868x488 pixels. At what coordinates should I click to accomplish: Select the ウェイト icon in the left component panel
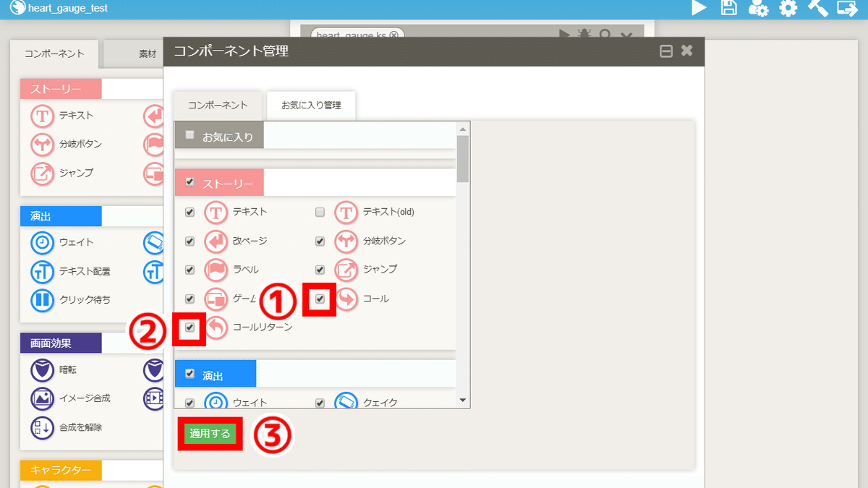tap(42, 243)
